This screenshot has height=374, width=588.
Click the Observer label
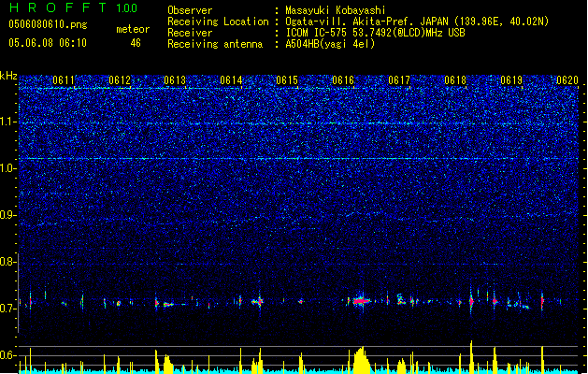(190, 10)
